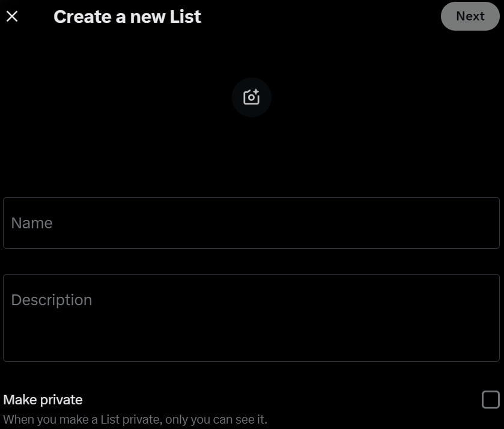
Task: Select the privacy explanation text below Make private
Action: pos(135,419)
